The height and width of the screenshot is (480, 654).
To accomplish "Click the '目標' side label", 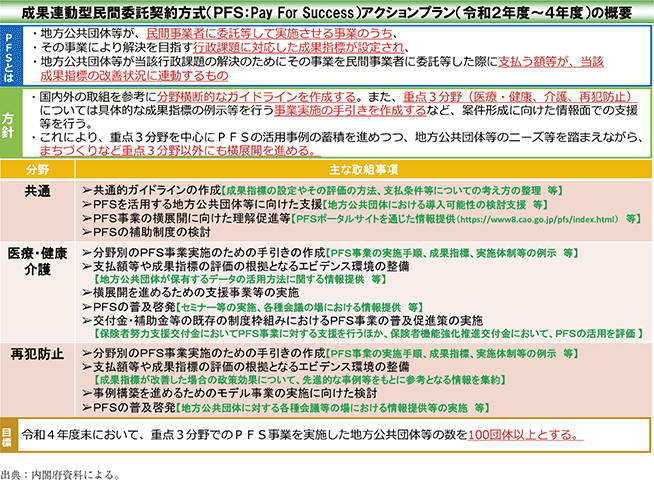I will point(8,435).
